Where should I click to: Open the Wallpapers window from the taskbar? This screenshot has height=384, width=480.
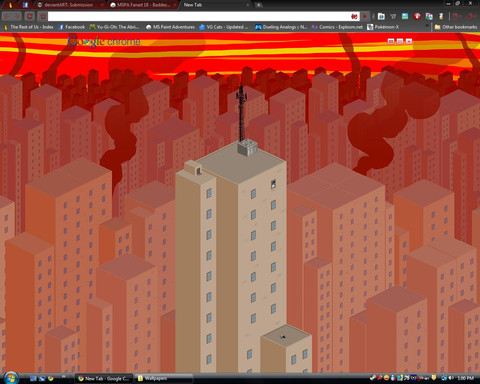tap(163, 378)
